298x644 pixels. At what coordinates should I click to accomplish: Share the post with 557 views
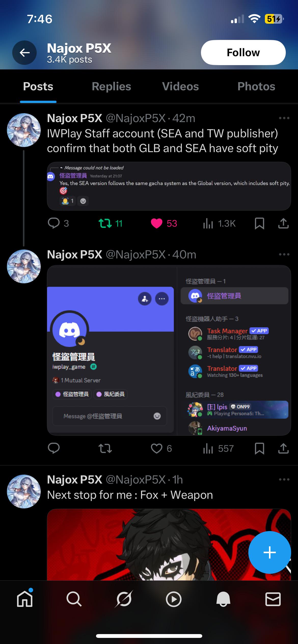[283, 448]
